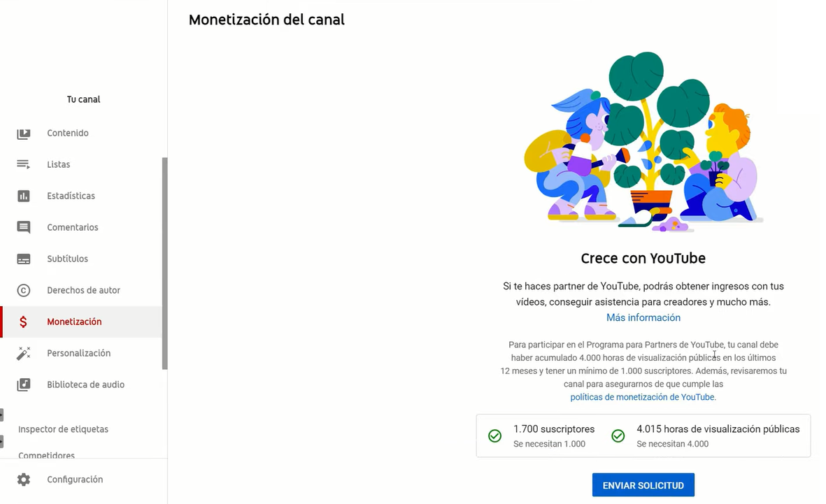This screenshot has width=826, height=504.
Task: Click the Se necesitan 4.000 text
Action: point(673,444)
